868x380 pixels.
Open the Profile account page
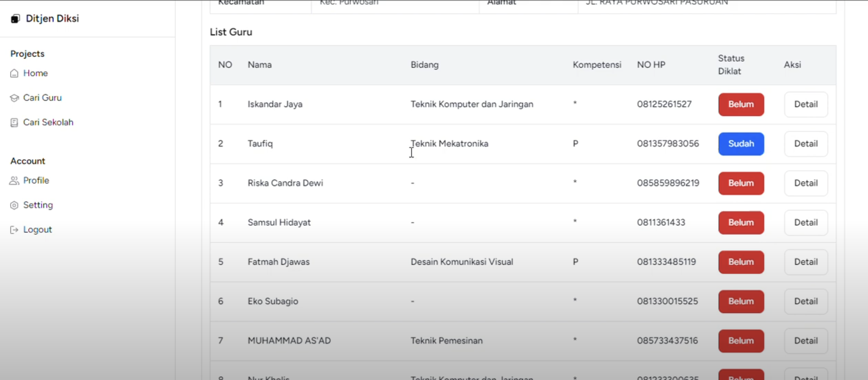pos(36,181)
